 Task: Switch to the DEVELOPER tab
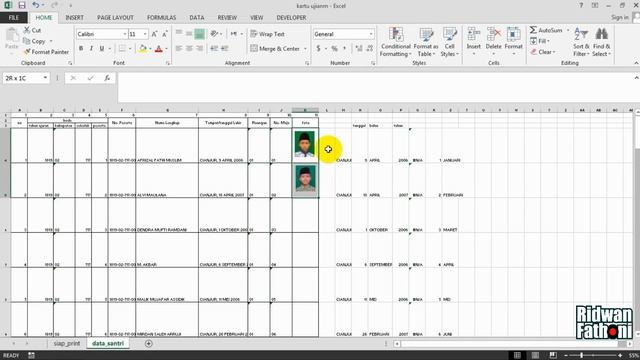pos(291,18)
